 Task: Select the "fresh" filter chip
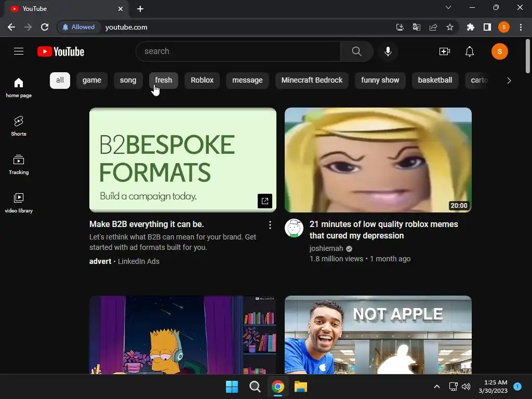164,81
